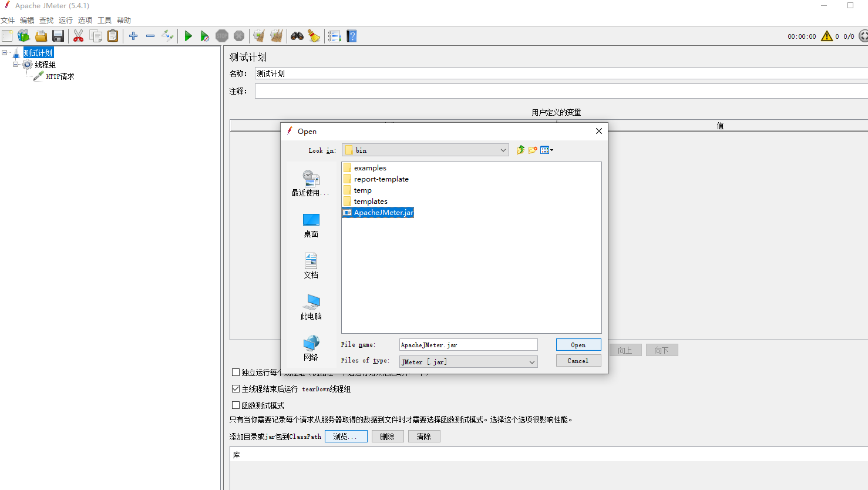Open the 编辑 menu
Viewport: 868px width, 490px height.
coord(27,21)
